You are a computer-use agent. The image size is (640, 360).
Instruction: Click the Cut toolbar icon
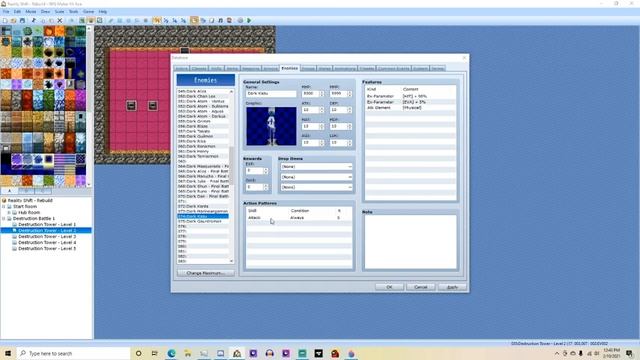tap(33, 20)
